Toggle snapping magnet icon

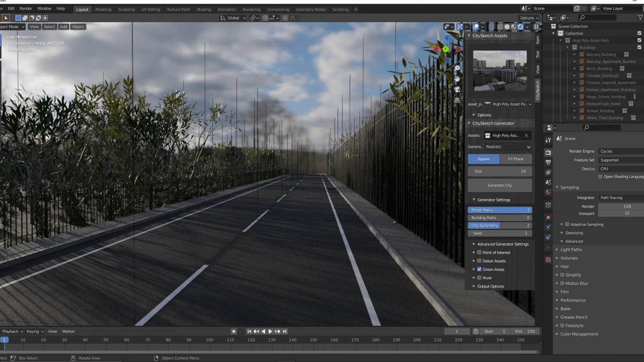tap(265, 18)
